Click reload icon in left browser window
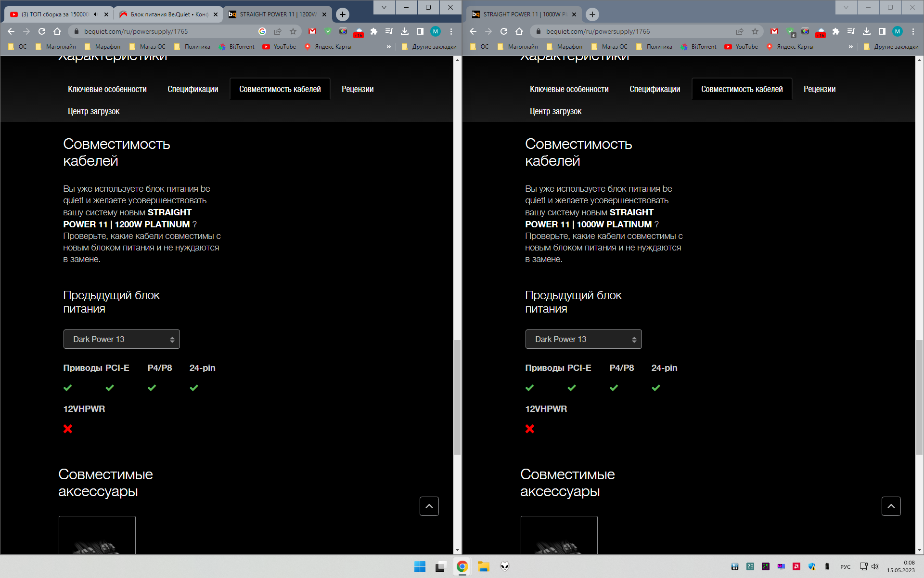 coord(42,31)
